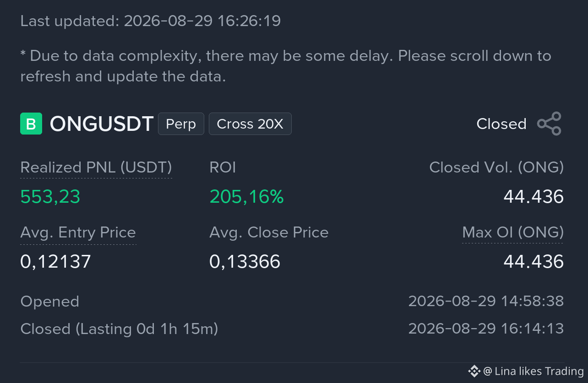Click the Binance logo in watermark
Viewport: 588px width, 383px height.
pyautogui.click(x=474, y=371)
